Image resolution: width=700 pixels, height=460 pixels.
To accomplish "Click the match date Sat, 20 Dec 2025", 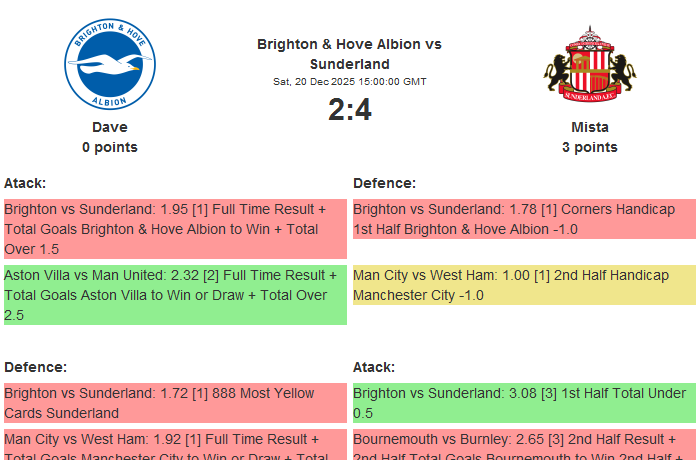I will 349,81.
